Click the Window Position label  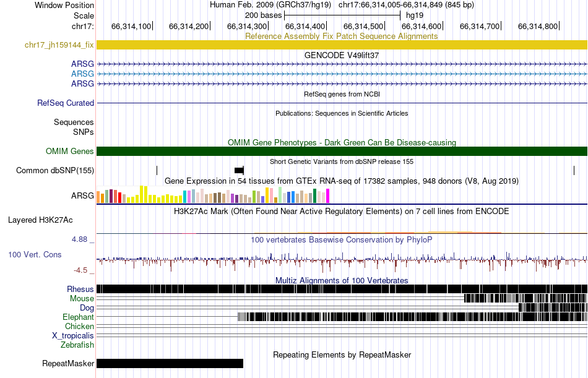click(x=64, y=5)
